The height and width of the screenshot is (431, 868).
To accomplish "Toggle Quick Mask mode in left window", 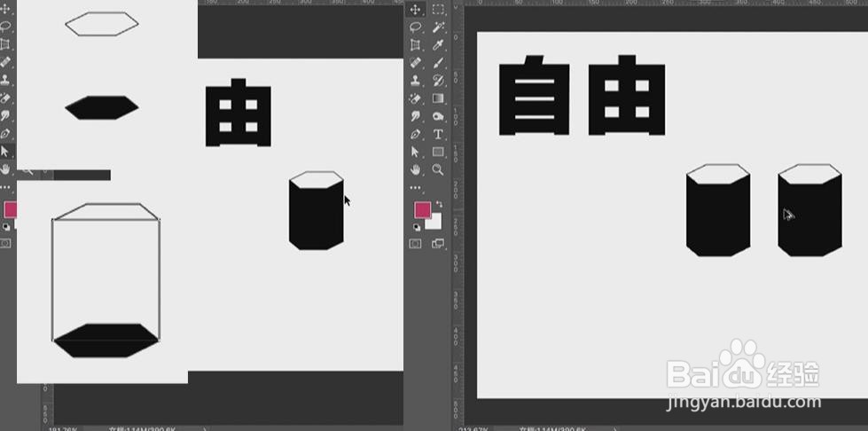I will (x=5, y=243).
